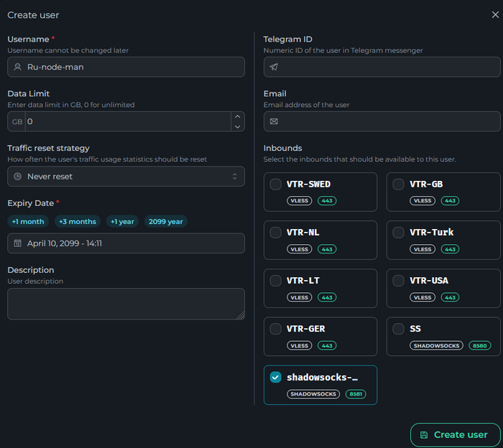The height and width of the screenshot is (448, 503).
Task: Click the Telegram paper plane icon
Action: click(x=274, y=67)
